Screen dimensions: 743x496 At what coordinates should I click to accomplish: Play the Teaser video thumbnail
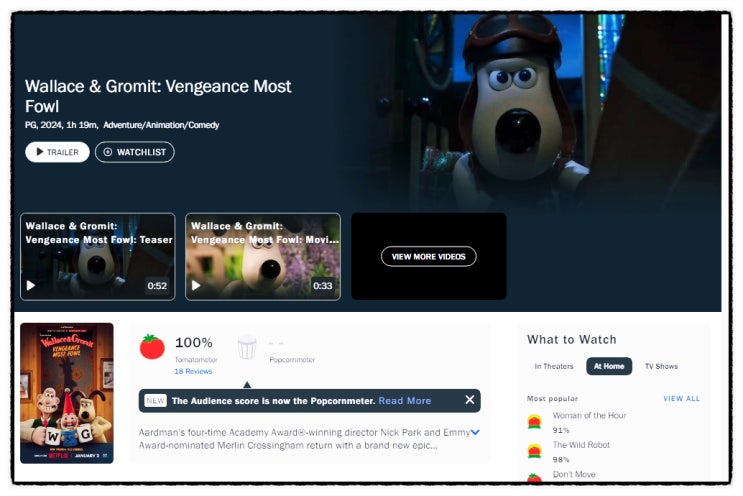tap(98, 256)
